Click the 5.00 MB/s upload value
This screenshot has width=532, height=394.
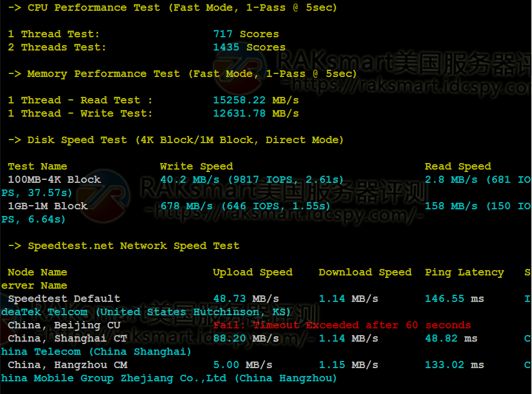pos(243,365)
